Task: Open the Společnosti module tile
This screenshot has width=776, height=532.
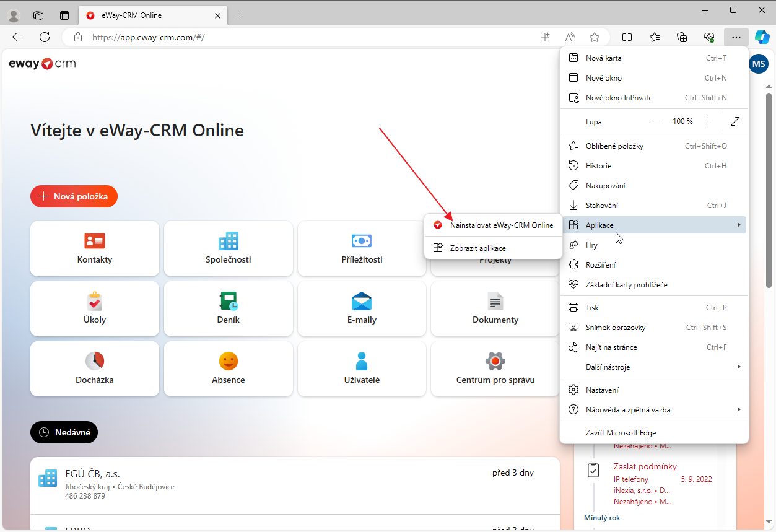Action: pyautogui.click(x=229, y=248)
